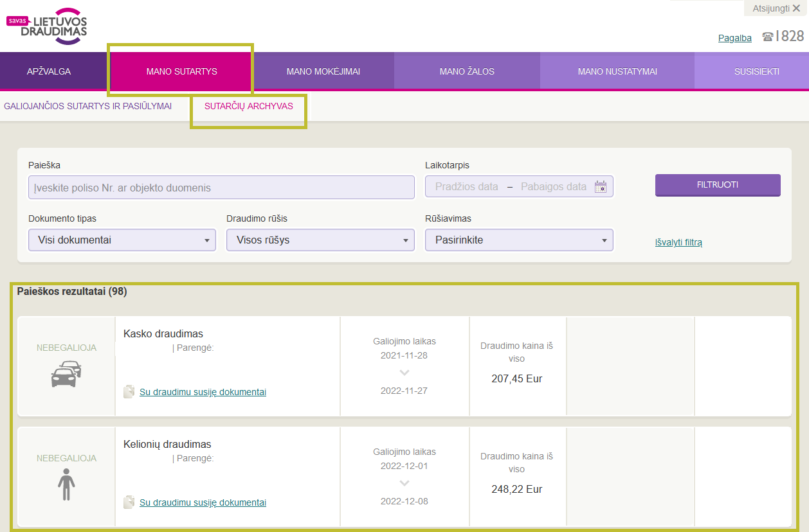
Task: Open documents link for Kasko draudimas
Action: (203, 392)
